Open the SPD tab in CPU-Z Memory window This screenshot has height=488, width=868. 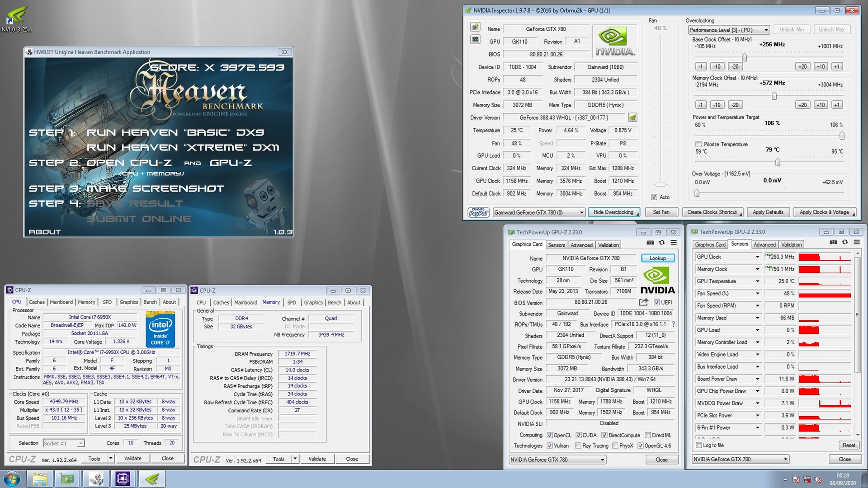coord(292,303)
